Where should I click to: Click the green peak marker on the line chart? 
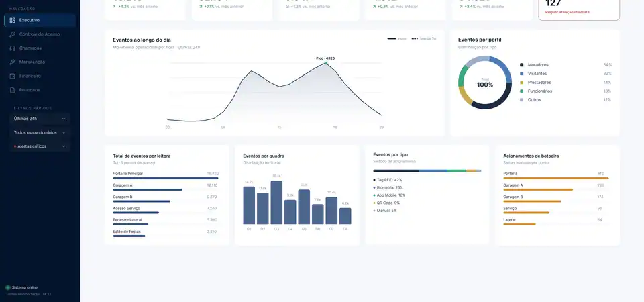pyautogui.click(x=326, y=63)
